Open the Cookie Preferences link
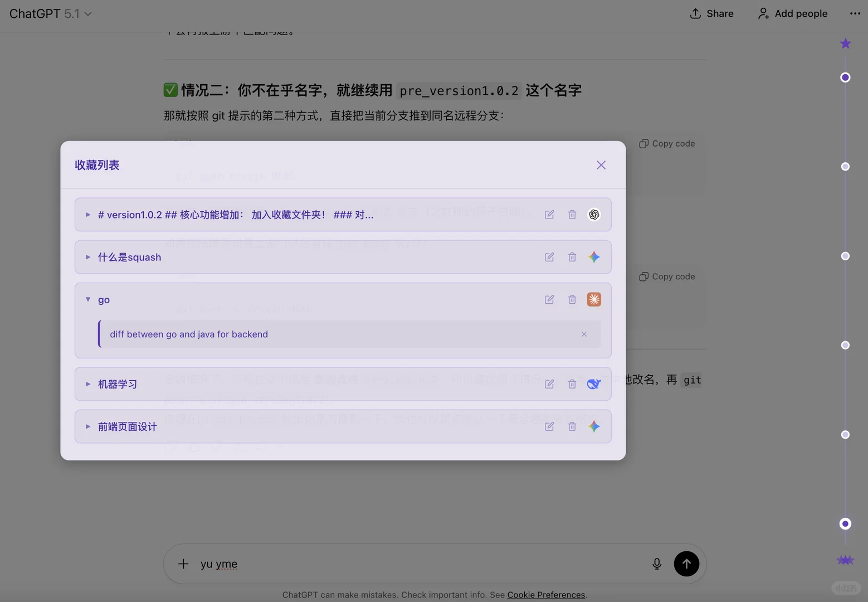Image resolution: width=868 pixels, height=602 pixels. point(546,595)
